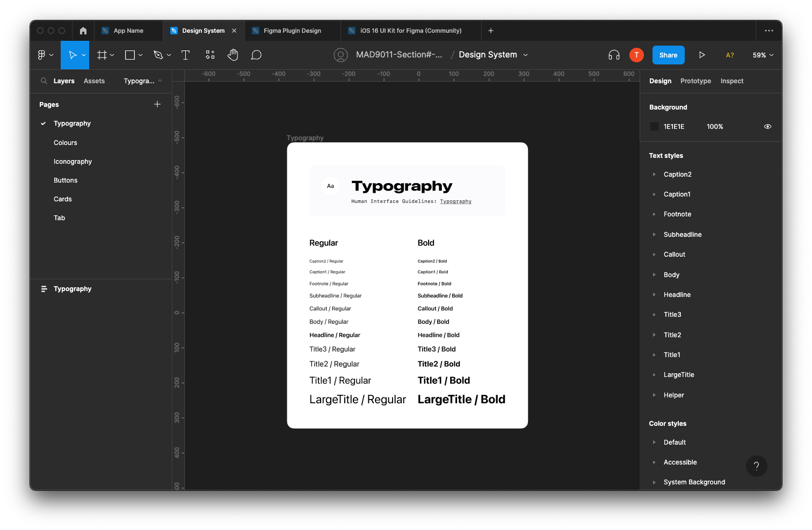Click the blue Share button

pyautogui.click(x=668, y=55)
